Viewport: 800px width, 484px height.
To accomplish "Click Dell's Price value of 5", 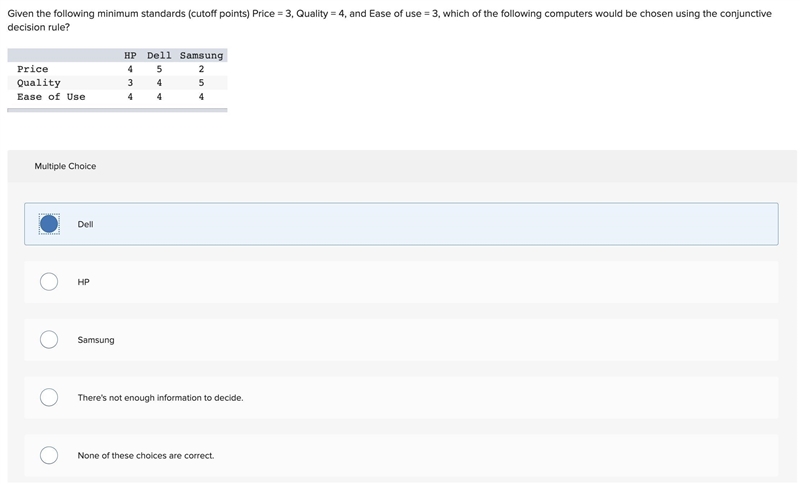I will tap(159, 69).
